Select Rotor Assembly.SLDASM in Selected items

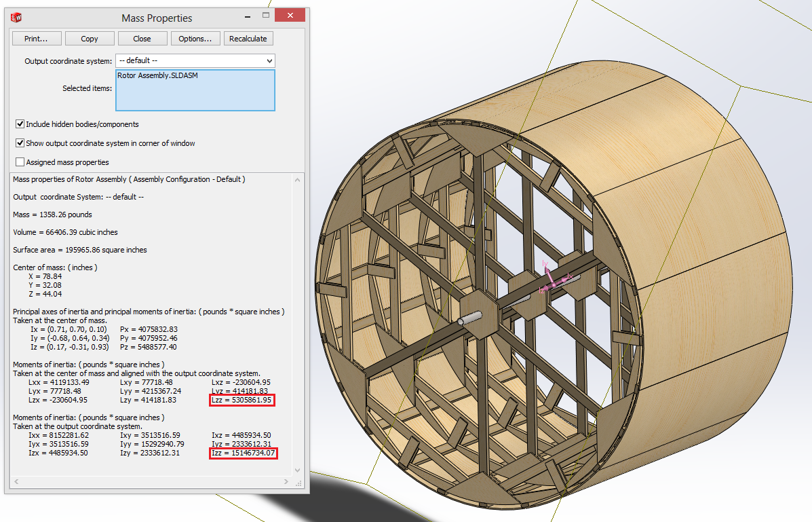pyautogui.click(x=157, y=75)
